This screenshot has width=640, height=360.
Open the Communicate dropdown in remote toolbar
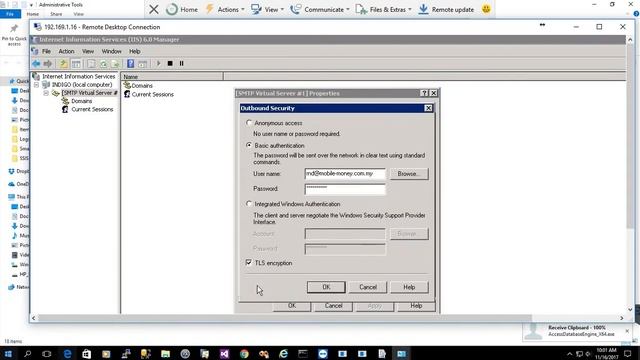point(320,9)
